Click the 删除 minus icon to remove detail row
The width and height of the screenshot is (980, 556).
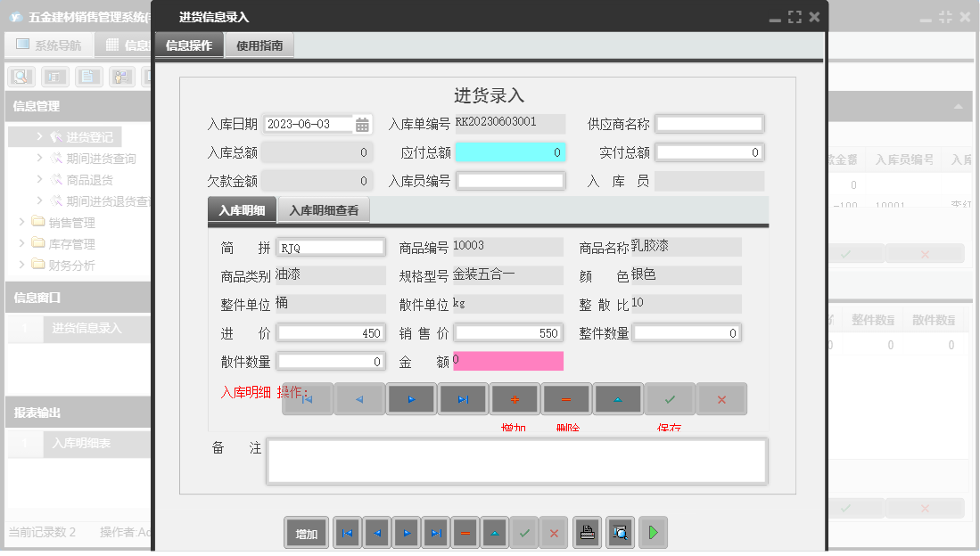566,398
